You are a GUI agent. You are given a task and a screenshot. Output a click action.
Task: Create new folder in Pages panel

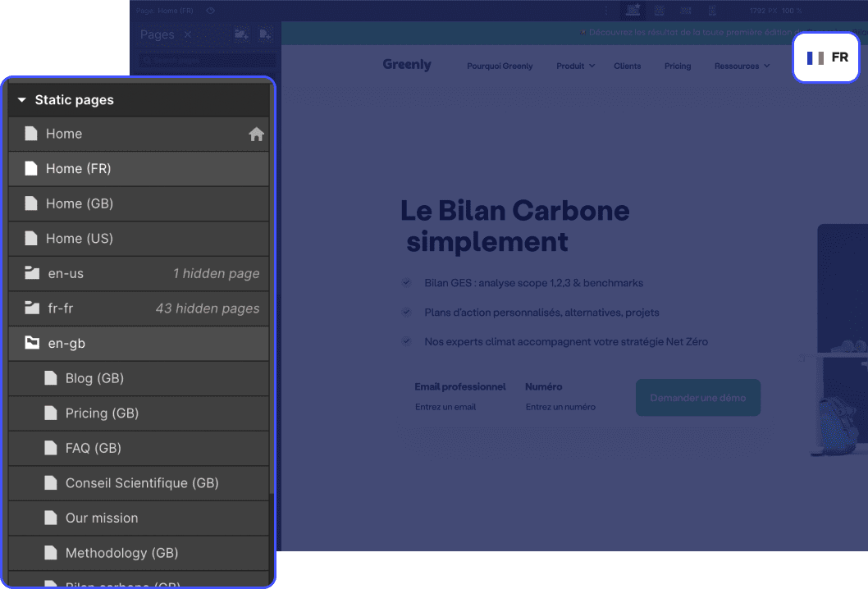241,34
